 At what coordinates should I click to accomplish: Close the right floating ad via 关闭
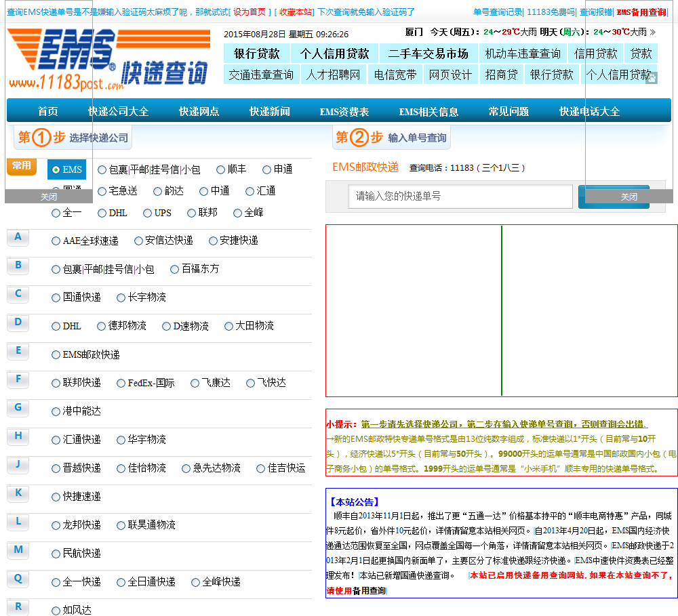click(629, 197)
